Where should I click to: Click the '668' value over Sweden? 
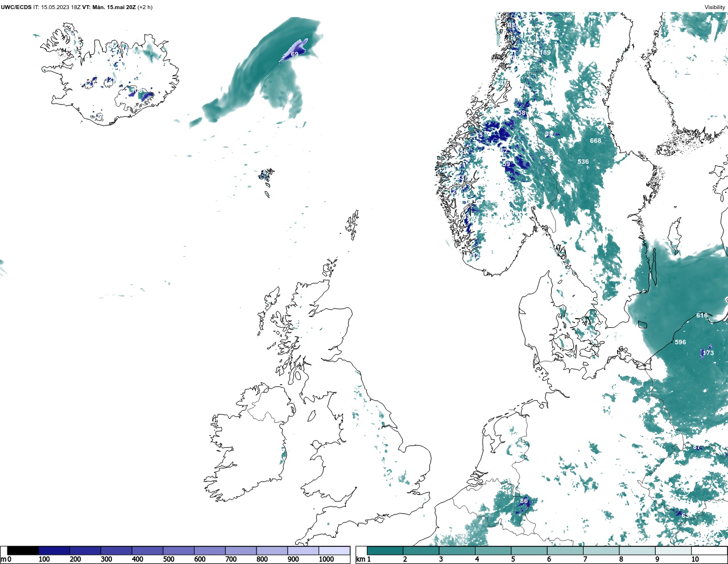click(x=595, y=141)
